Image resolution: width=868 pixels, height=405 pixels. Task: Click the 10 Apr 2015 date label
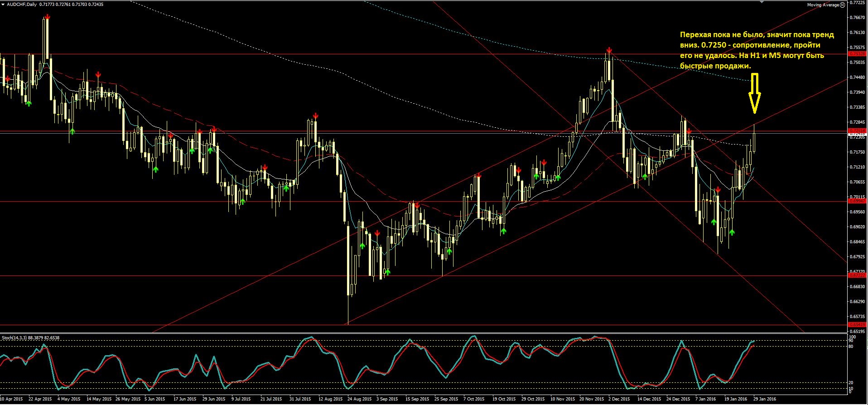(x=11, y=400)
